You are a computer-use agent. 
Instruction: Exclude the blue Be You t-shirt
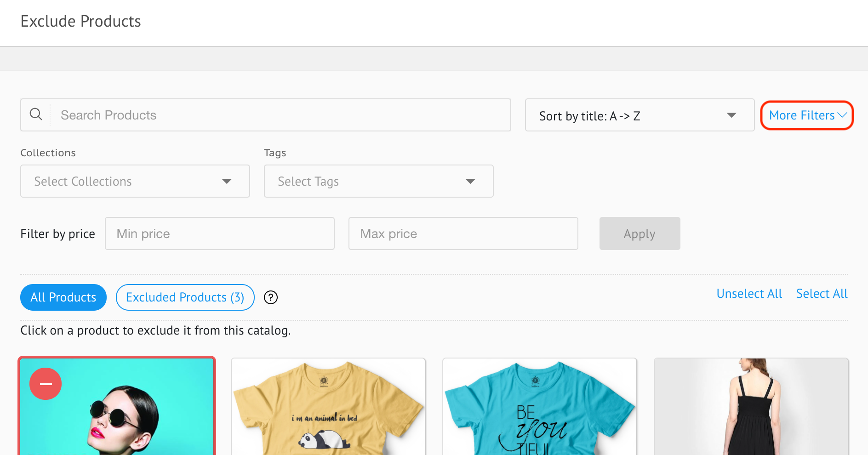[540, 407]
